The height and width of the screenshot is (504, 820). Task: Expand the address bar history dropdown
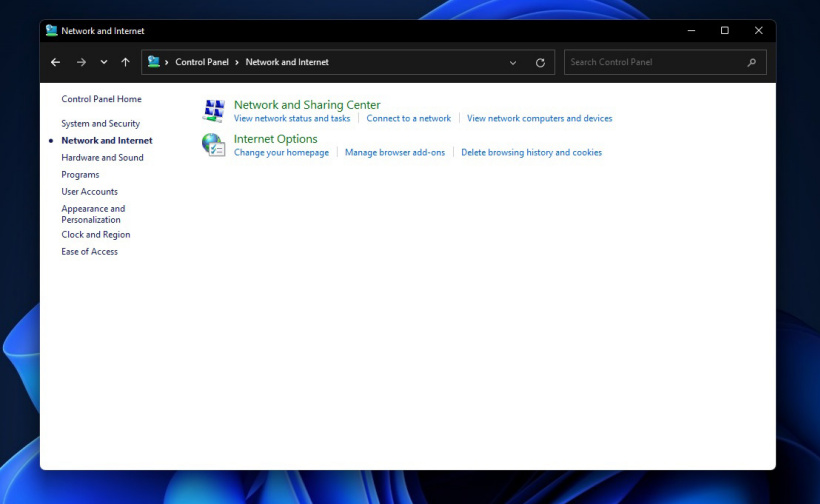click(x=513, y=62)
